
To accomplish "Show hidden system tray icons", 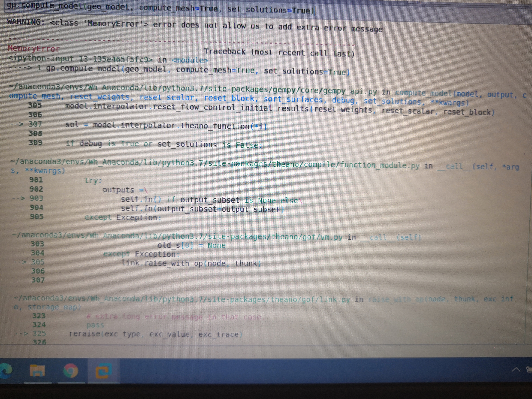I will 516,370.
